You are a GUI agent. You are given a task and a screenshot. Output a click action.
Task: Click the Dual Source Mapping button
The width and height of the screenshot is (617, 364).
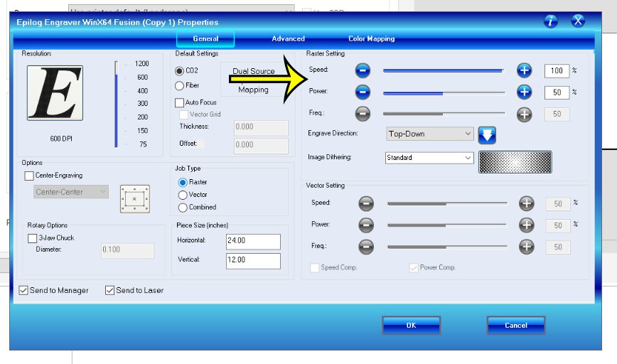tap(253, 80)
